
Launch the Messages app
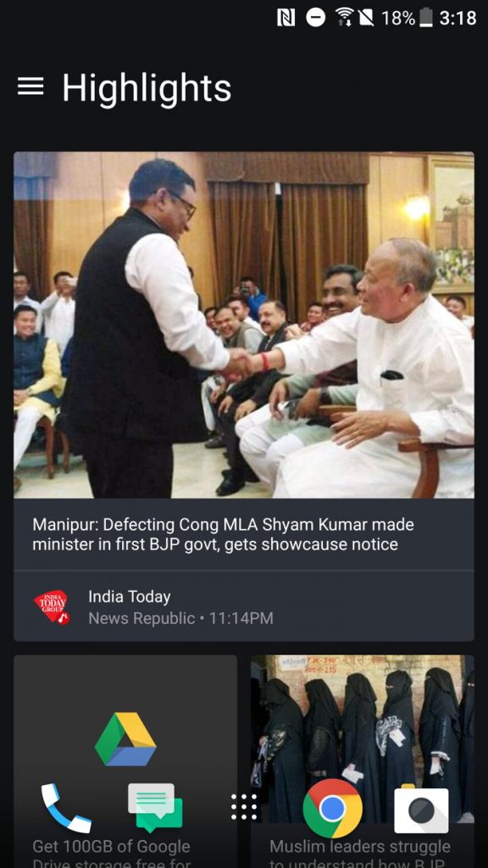(x=155, y=808)
